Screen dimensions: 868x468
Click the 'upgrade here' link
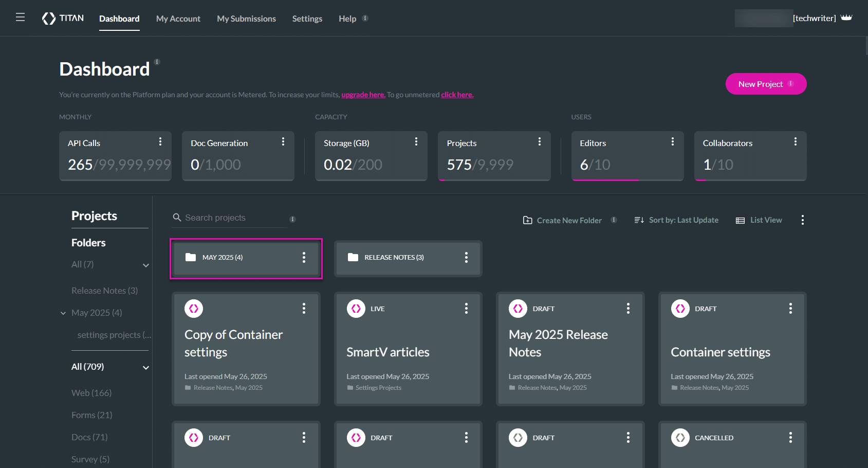[x=363, y=95]
